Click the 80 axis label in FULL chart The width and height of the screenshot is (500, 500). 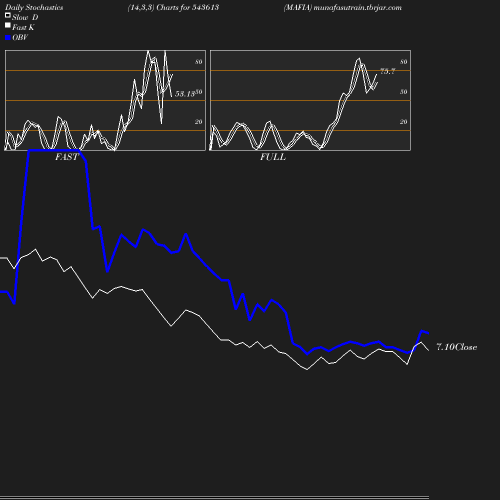click(x=404, y=62)
